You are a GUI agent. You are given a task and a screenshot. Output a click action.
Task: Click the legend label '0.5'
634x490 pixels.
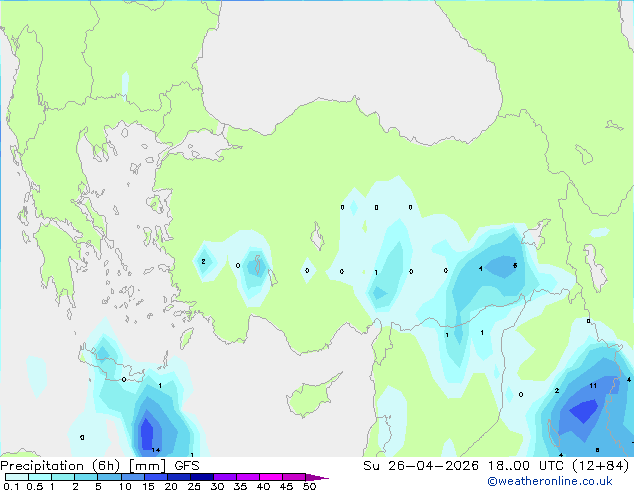34,486
